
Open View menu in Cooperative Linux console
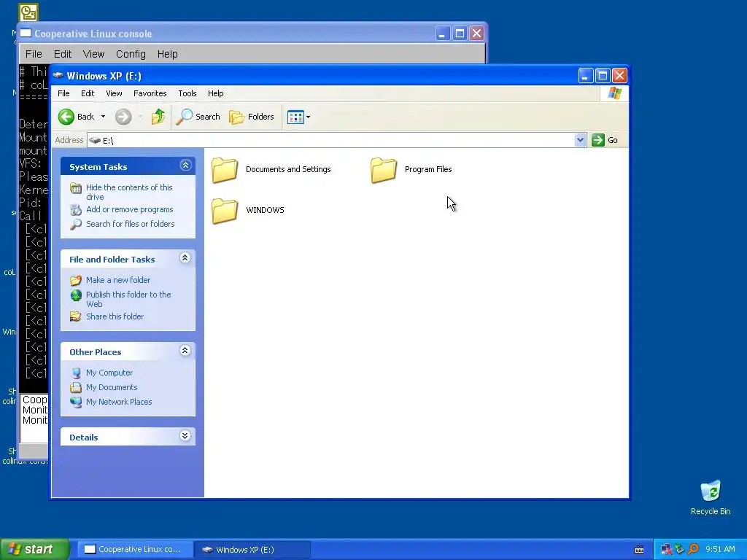click(93, 54)
